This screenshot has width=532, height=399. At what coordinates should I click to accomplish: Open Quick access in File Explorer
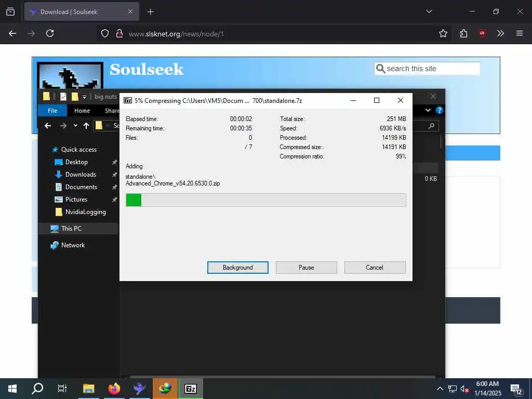click(79, 149)
